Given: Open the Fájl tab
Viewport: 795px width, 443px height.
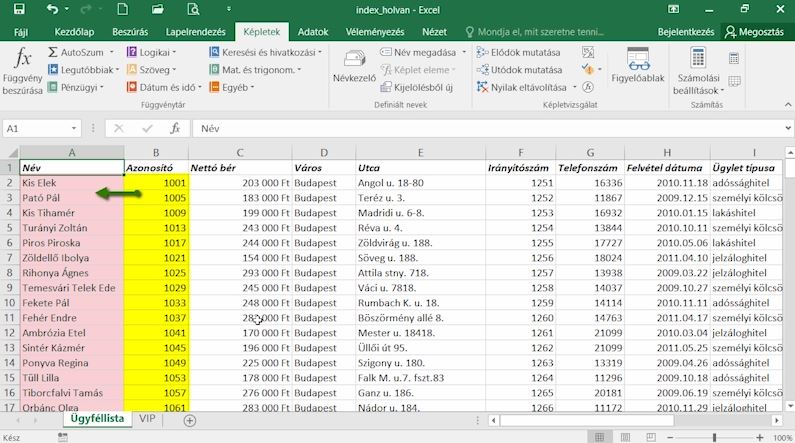Looking at the screenshot, I should 21,32.
